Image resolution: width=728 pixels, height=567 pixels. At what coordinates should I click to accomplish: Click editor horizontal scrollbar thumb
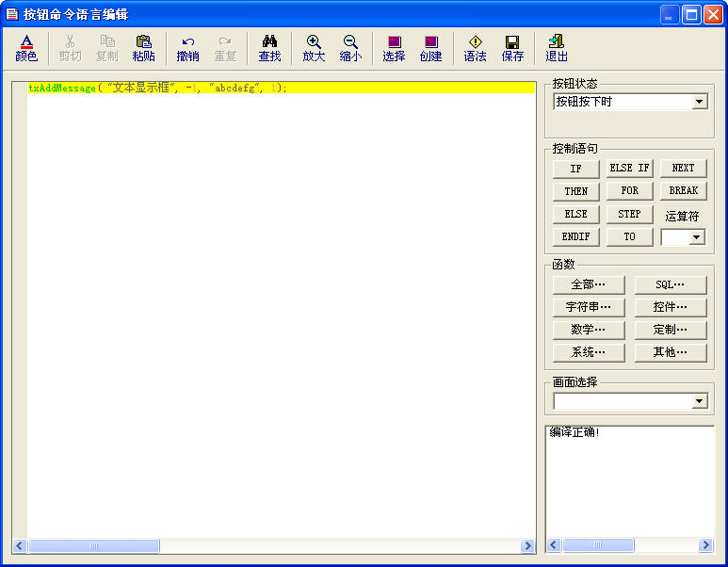pyautogui.click(x=94, y=545)
